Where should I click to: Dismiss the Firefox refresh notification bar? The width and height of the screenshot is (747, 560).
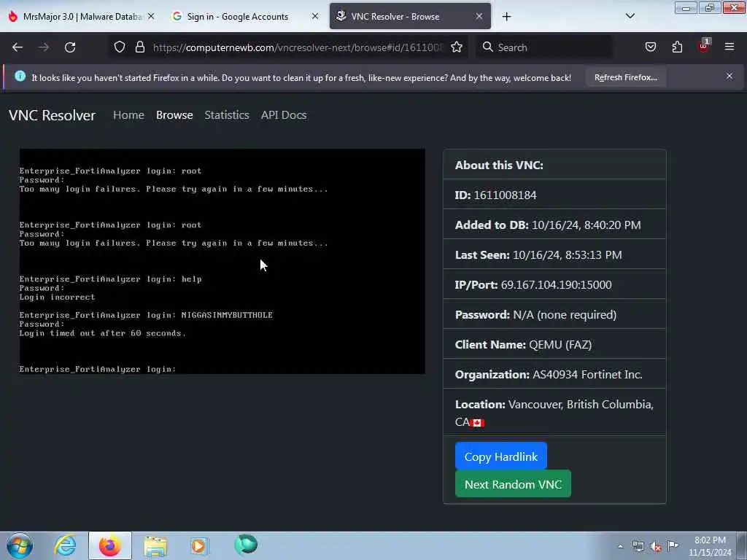click(729, 76)
